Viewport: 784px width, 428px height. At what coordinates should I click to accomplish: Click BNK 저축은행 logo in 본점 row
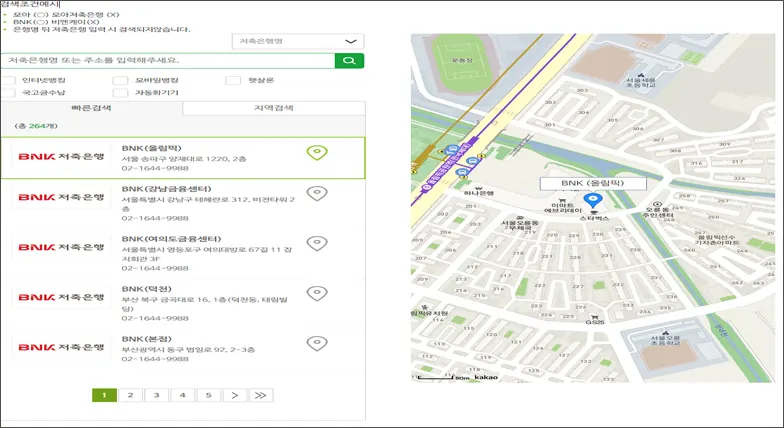61,347
